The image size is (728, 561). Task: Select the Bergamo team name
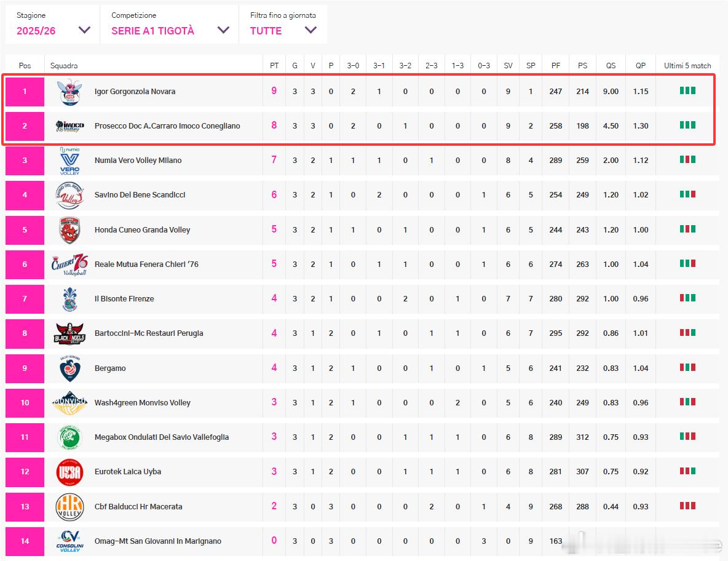110,368
